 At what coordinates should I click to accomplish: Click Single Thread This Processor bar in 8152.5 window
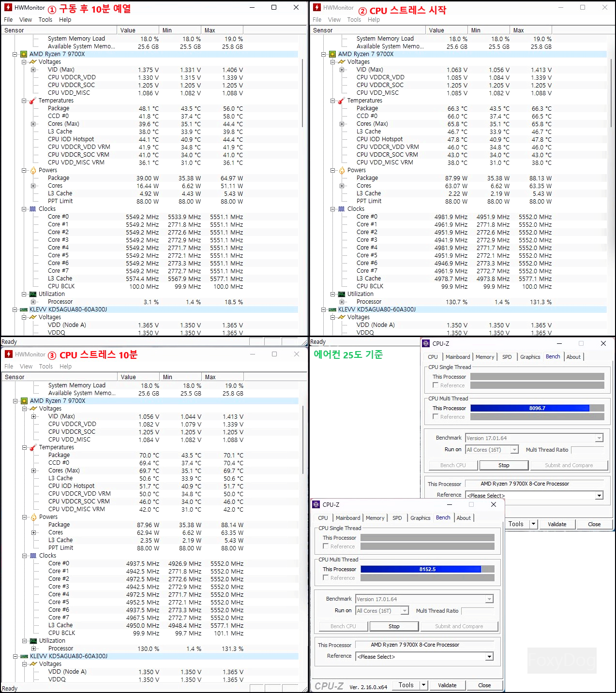click(x=428, y=538)
